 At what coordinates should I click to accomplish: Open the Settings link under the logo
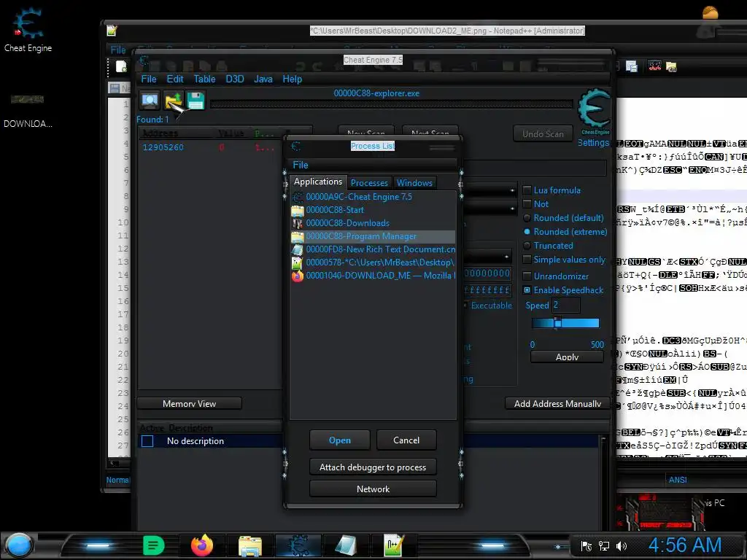point(593,142)
